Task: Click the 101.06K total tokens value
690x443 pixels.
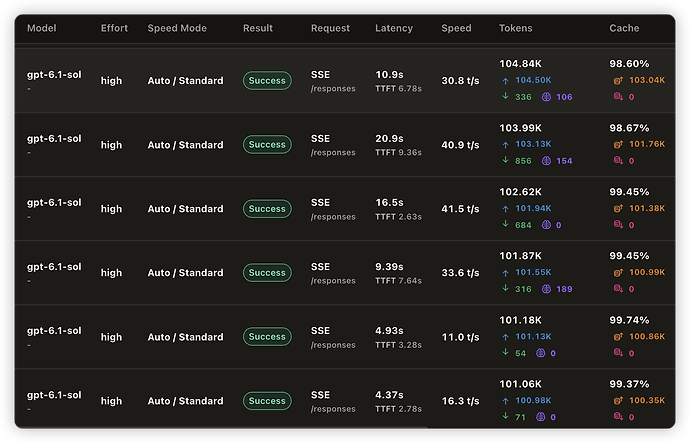Action: [x=520, y=384]
